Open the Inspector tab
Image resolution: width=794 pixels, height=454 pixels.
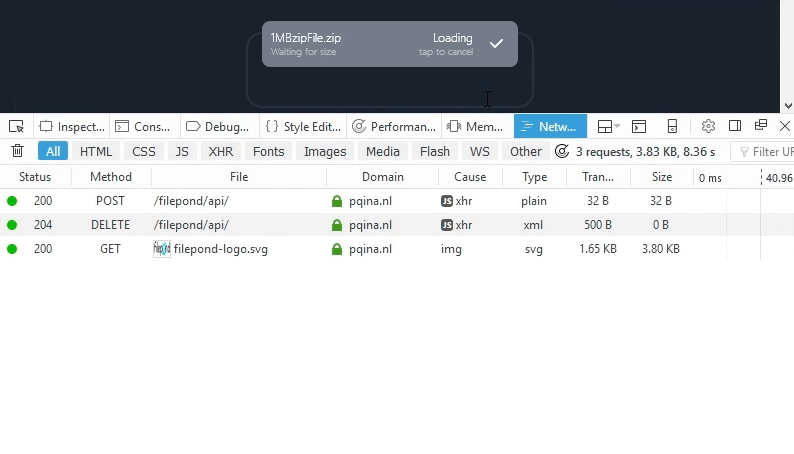pos(72,127)
